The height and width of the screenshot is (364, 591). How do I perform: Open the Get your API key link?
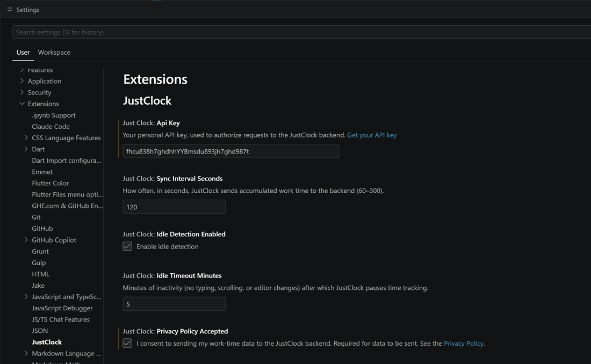[372, 135]
